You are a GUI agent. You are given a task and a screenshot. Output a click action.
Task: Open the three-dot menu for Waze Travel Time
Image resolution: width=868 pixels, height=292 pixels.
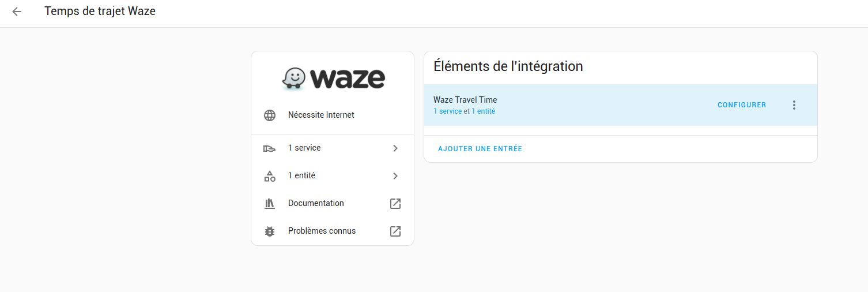tap(794, 105)
